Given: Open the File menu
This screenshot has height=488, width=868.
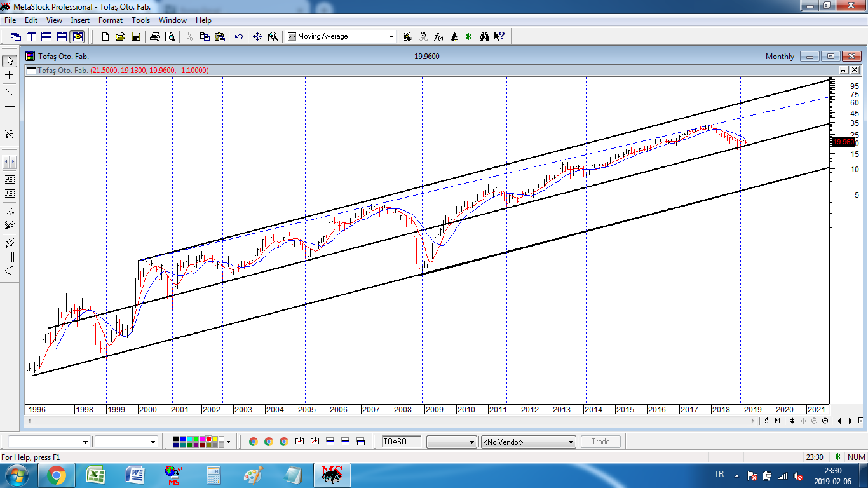Looking at the screenshot, I should click(x=10, y=20).
